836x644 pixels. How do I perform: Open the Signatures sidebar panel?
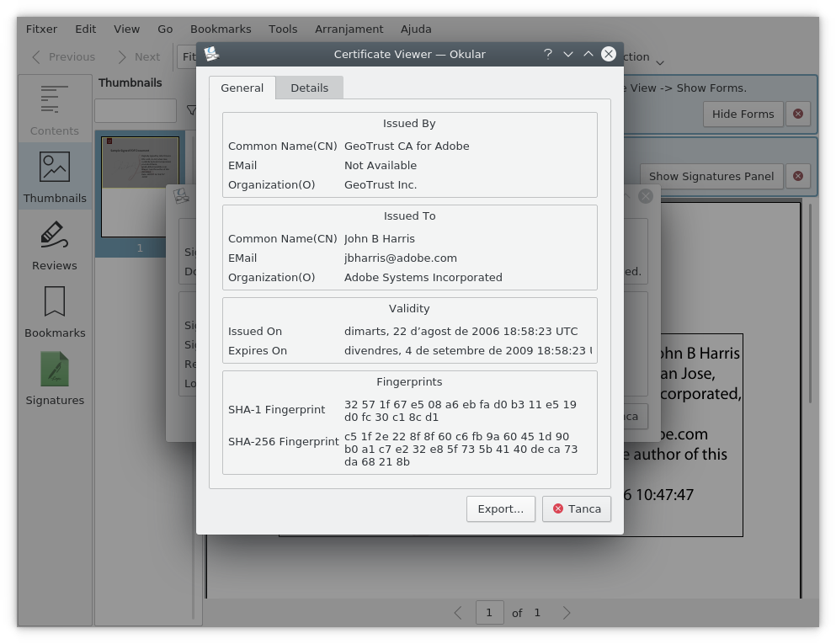pos(55,379)
